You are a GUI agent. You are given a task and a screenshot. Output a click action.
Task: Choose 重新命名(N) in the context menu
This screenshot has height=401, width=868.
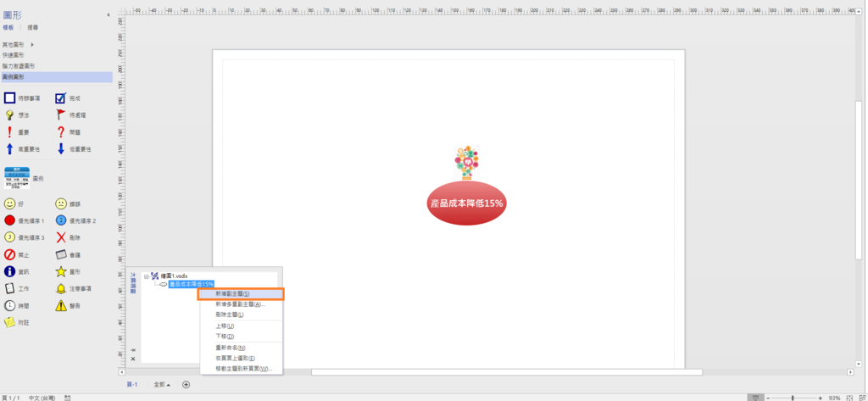[x=240, y=348]
